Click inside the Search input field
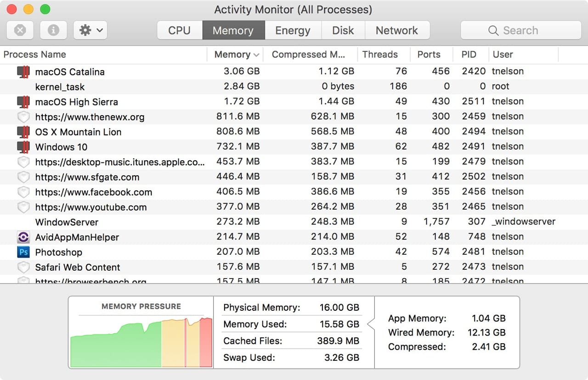This screenshot has height=380, width=588. (x=524, y=30)
